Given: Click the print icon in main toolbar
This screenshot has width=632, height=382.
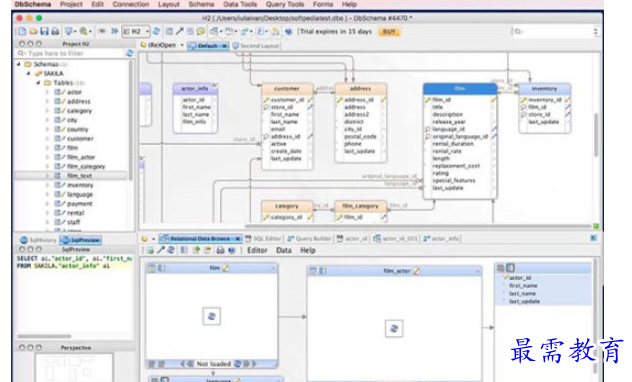Looking at the screenshot, I should 55,31.
